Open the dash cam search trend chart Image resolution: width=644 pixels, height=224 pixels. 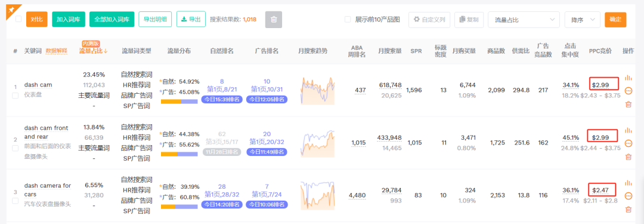coord(317,90)
